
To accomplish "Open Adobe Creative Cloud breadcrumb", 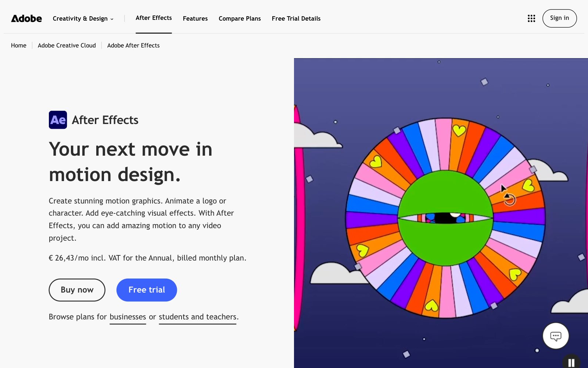I will click(x=67, y=45).
